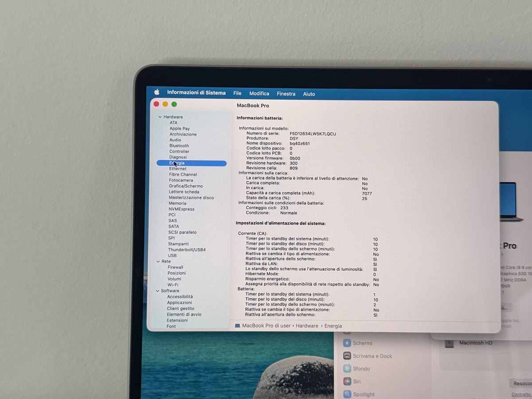Open the Informazioni di Sistema menu
The width and height of the screenshot is (532, 399).
click(196, 93)
